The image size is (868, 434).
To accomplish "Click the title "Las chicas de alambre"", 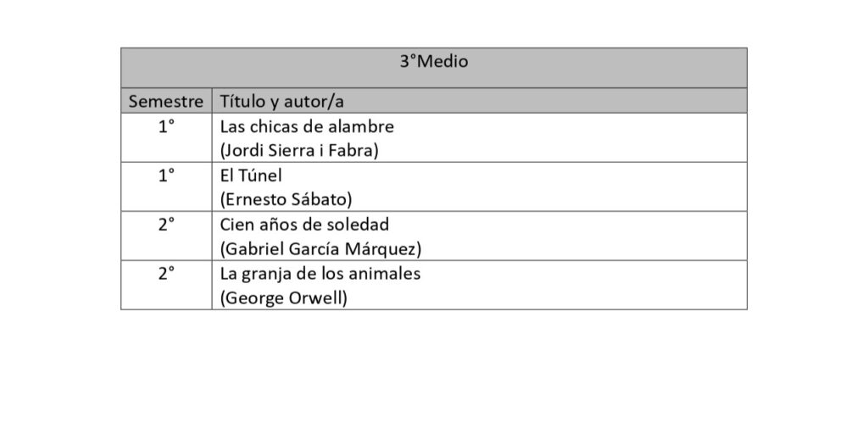I will pos(307,127).
